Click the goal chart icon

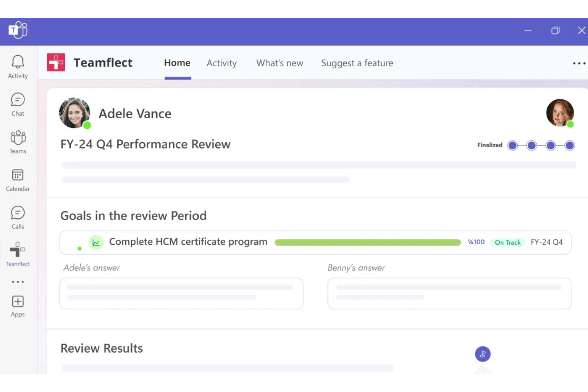96,242
